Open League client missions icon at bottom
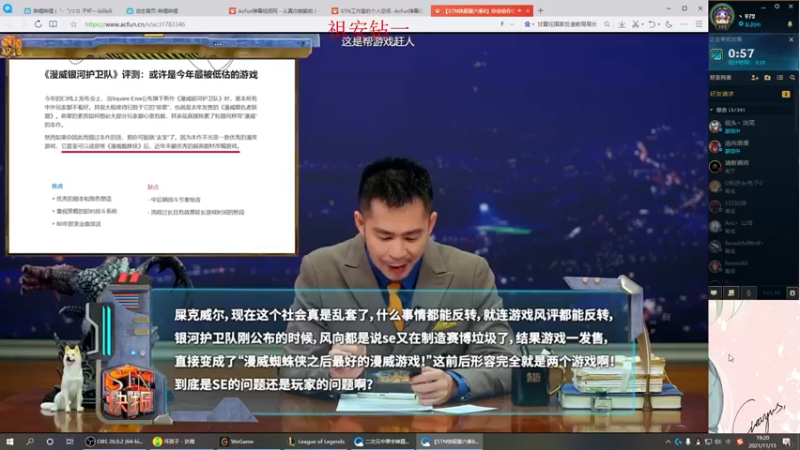 (731, 293)
